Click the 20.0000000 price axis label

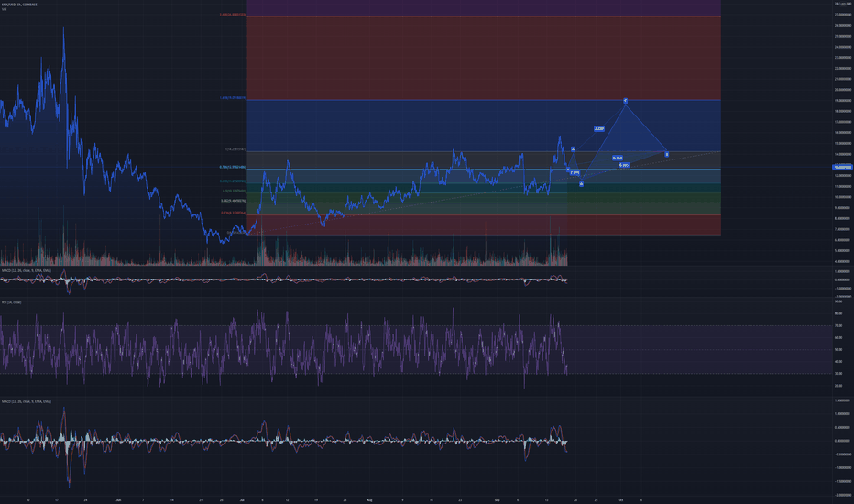pyautogui.click(x=843, y=90)
